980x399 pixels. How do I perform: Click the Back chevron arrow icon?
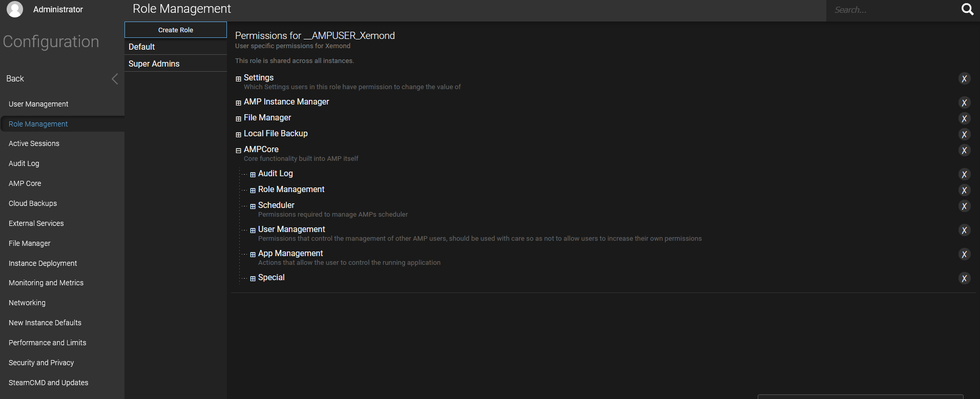(115, 78)
